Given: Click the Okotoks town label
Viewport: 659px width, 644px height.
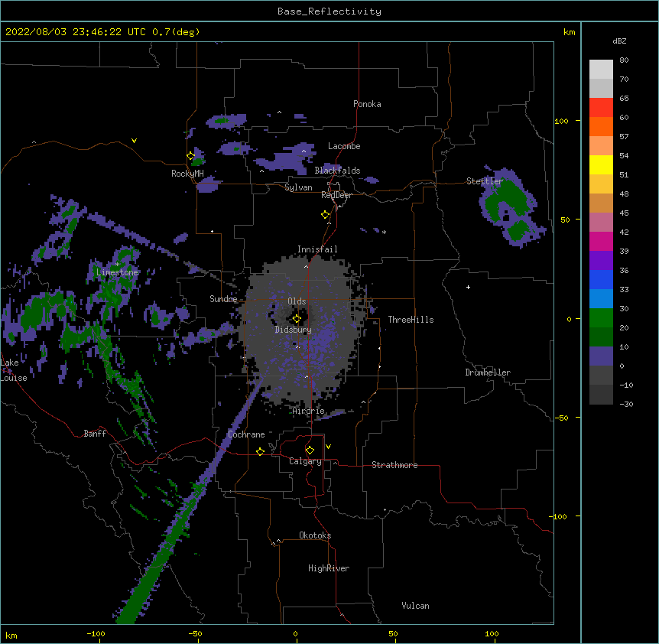Looking at the screenshot, I should pos(315,535).
